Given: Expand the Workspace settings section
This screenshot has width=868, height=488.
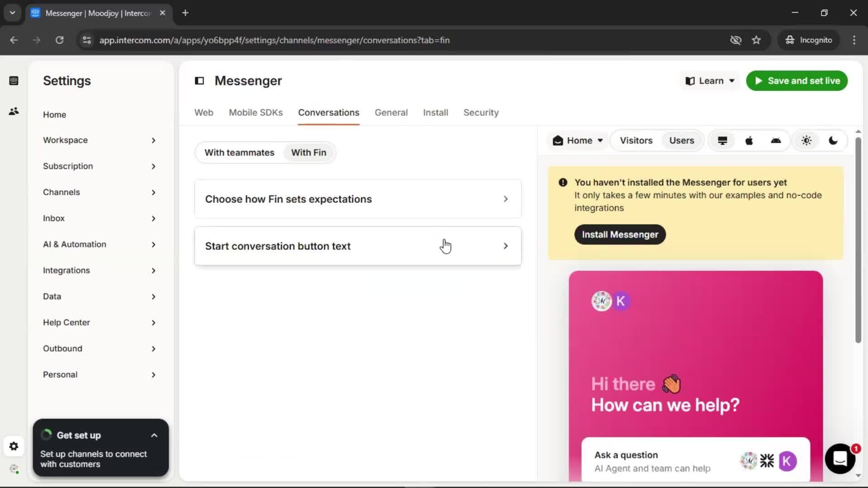Looking at the screenshot, I should tap(100, 141).
